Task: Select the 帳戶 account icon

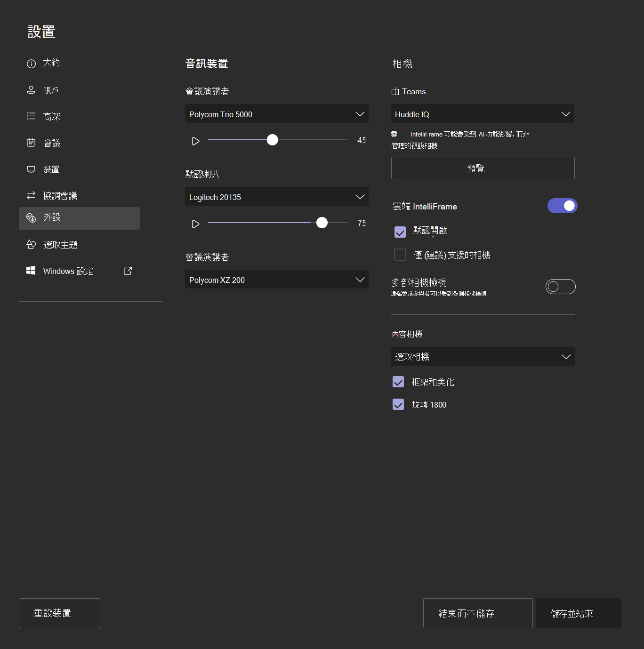Action: (x=31, y=89)
